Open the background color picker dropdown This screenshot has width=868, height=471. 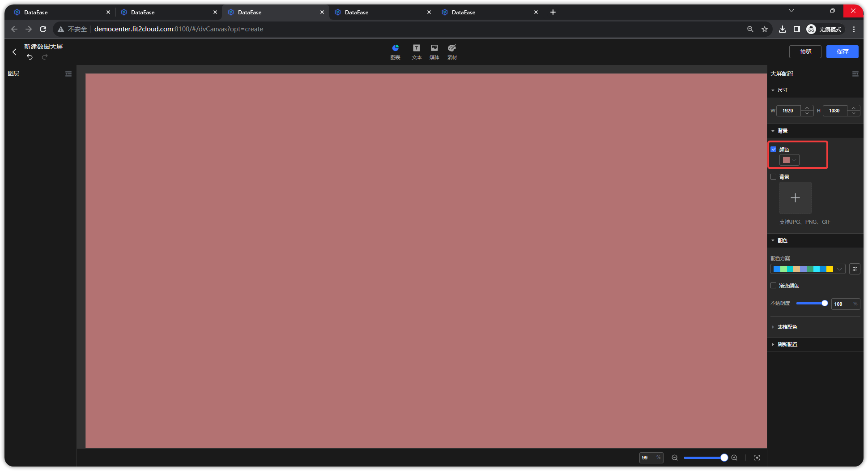coord(789,160)
